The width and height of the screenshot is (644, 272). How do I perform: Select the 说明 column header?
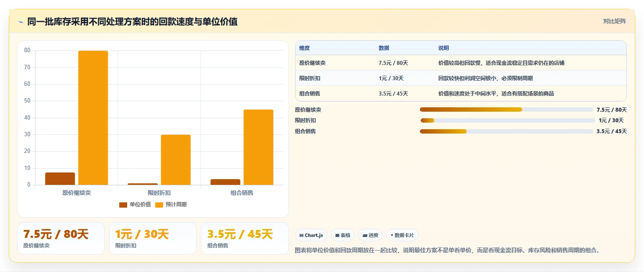click(443, 48)
